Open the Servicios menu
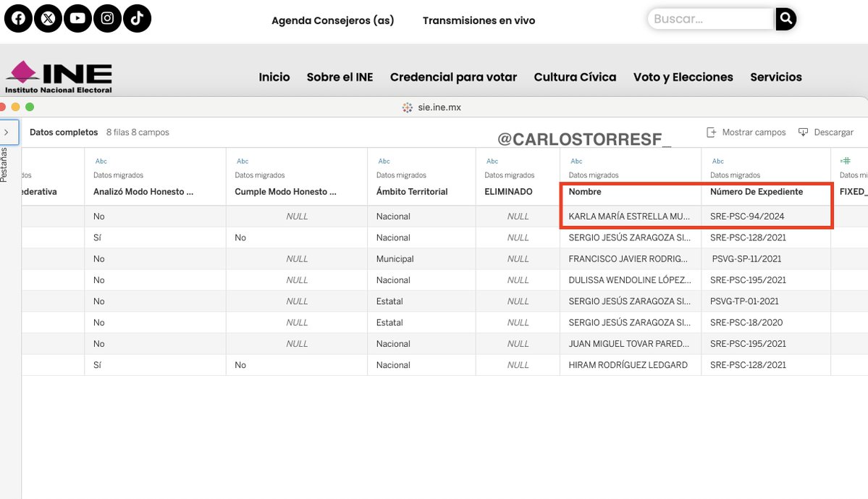This screenshot has height=499, width=868. point(776,77)
